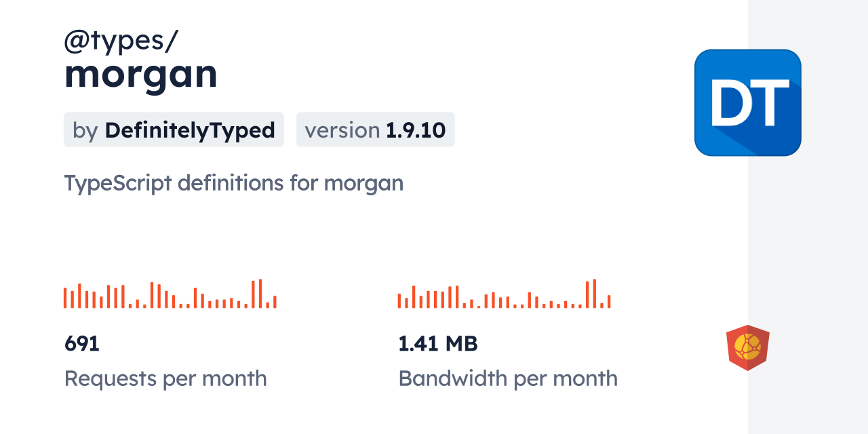Image resolution: width=868 pixels, height=434 pixels.
Task: Click the morgan package title
Action: 140,73
